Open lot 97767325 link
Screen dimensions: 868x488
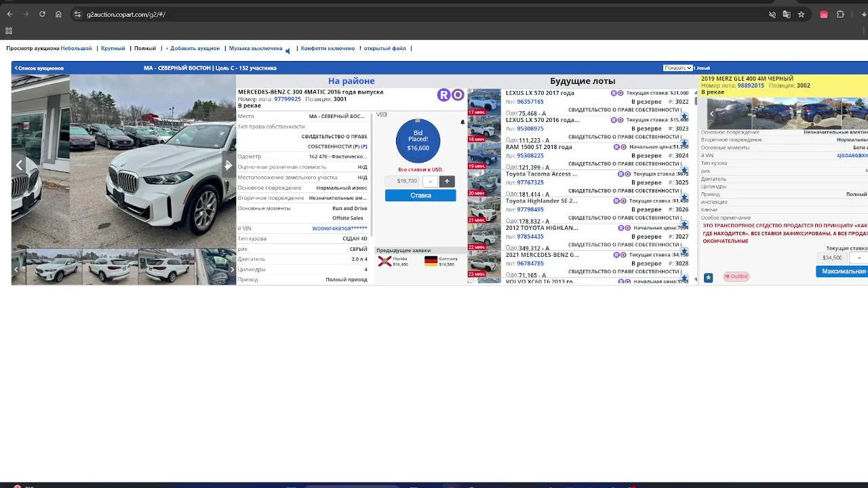[530, 182]
